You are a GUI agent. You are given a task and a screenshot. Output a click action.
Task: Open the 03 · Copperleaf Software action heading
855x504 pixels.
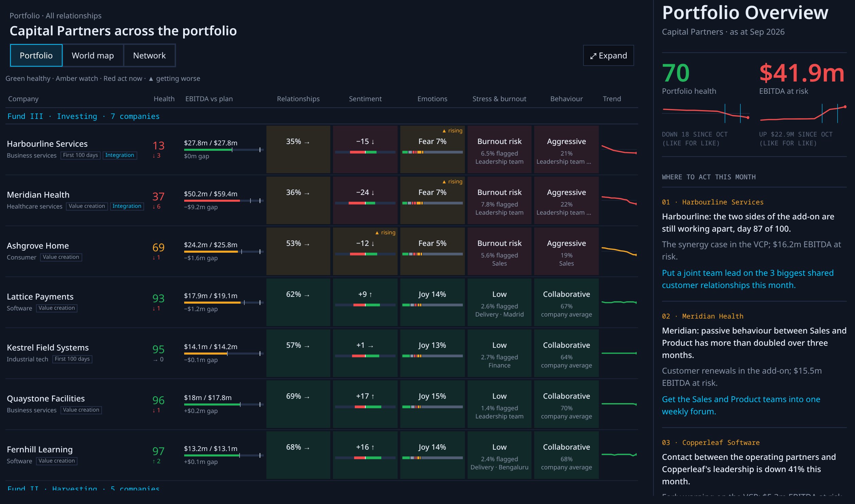coord(711,443)
